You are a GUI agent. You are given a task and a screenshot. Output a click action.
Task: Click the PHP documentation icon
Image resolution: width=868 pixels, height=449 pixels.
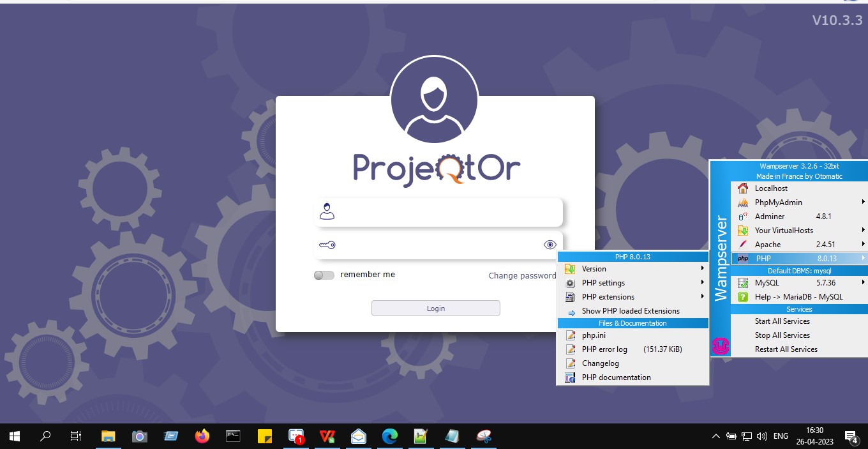point(570,377)
